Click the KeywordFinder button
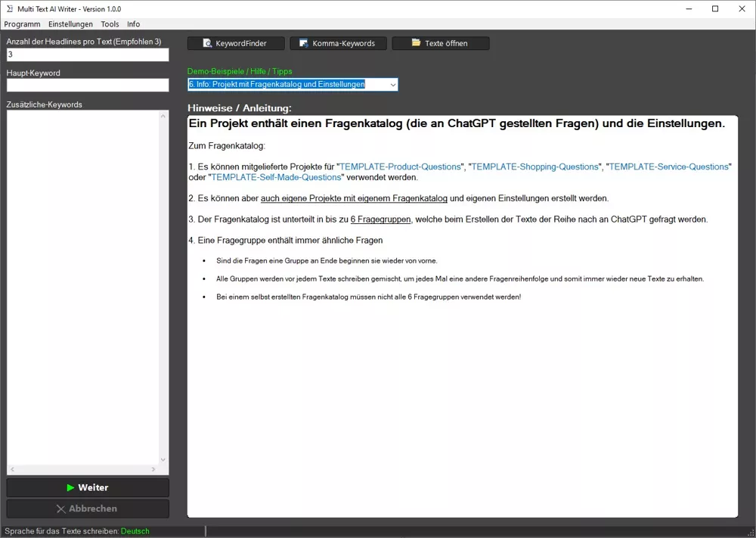The height and width of the screenshot is (538, 756). pyautogui.click(x=236, y=43)
